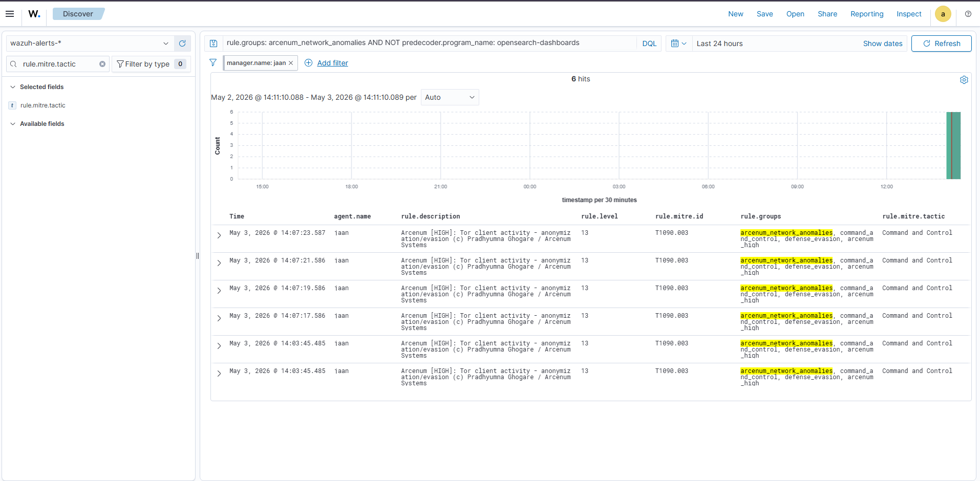
Task: Clear the rule.mitre.tactic field search
Action: tap(102, 64)
